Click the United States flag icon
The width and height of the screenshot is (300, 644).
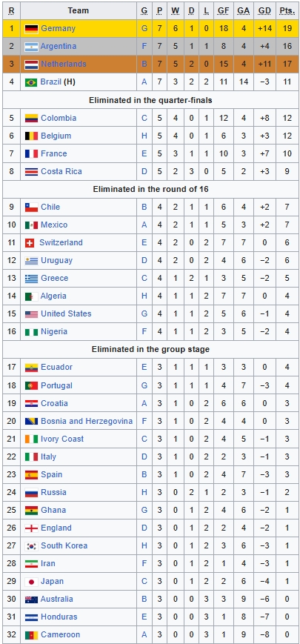[x=31, y=314]
